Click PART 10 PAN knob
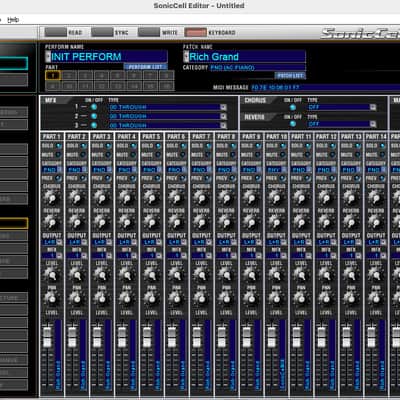400x400 pixels. 276,299
